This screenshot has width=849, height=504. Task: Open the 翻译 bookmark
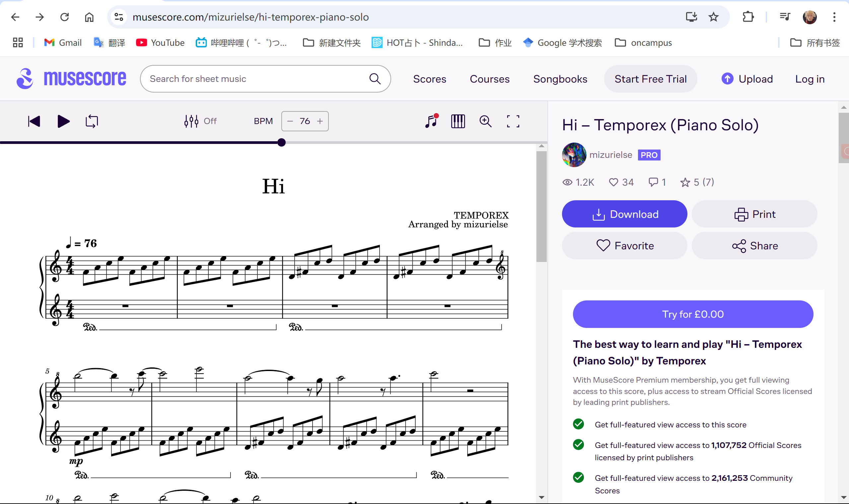coord(109,42)
